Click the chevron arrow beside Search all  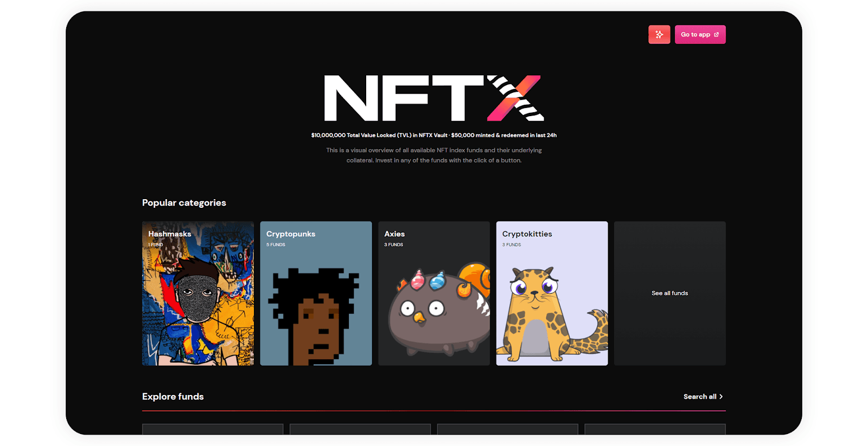click(721, 397)
